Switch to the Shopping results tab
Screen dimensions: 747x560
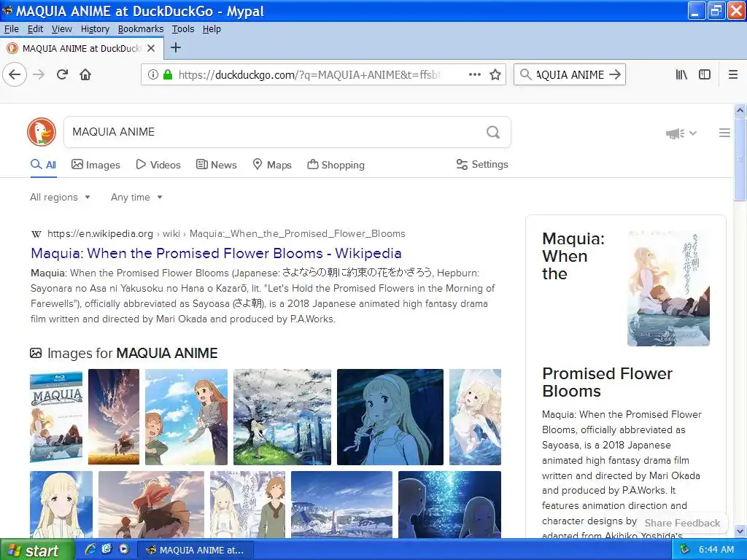336,165
